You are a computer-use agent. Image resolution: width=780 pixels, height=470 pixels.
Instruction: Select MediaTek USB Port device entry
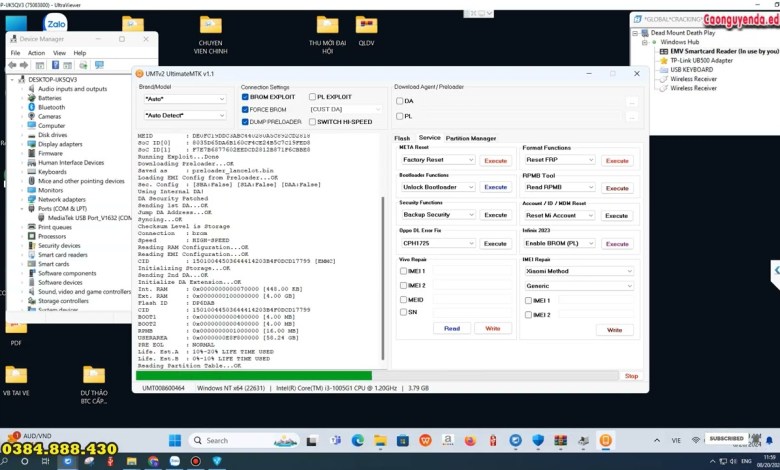pos(82,217)
